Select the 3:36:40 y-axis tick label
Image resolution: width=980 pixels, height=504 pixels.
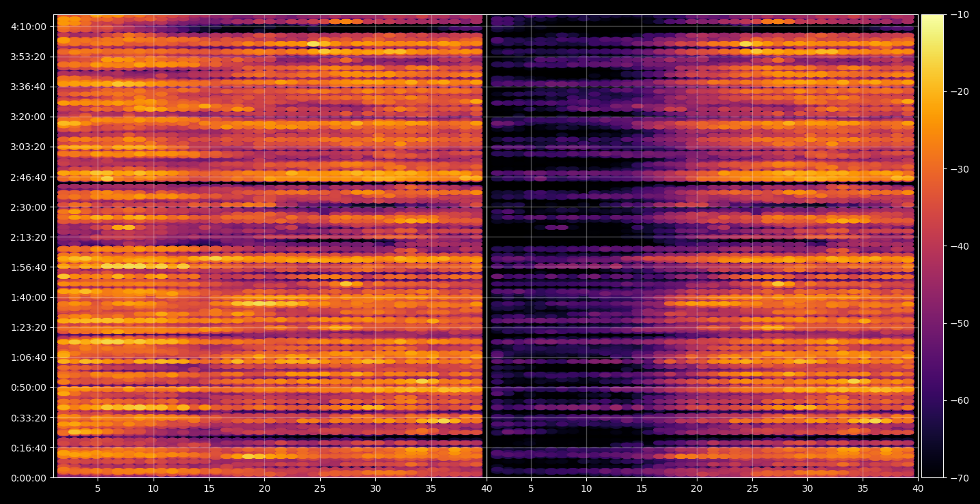point(29,87)
